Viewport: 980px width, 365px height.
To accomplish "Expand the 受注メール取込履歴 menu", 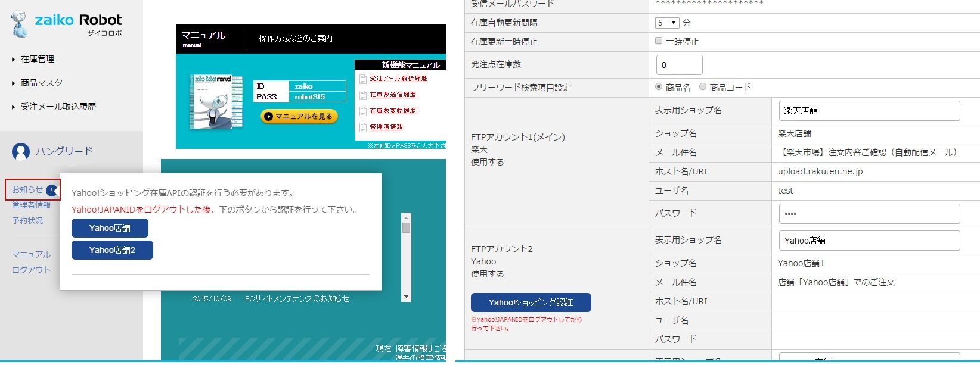I will [x=54, y=107].
